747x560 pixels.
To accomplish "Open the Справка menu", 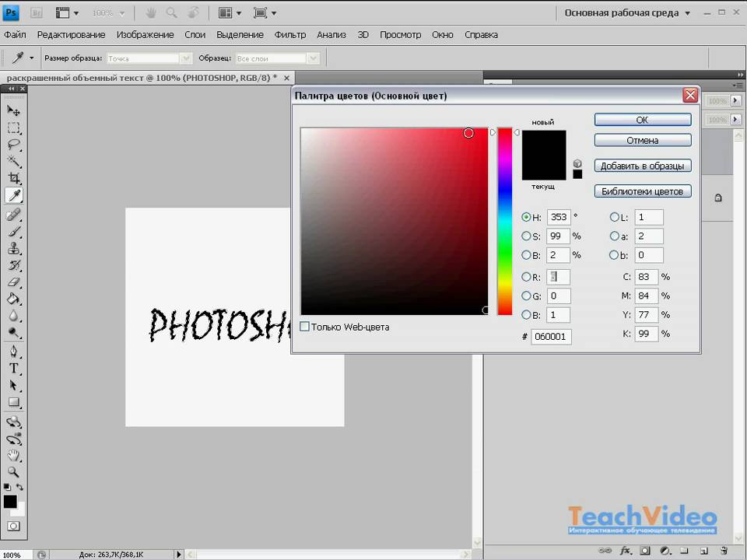I will click(481, 35).
